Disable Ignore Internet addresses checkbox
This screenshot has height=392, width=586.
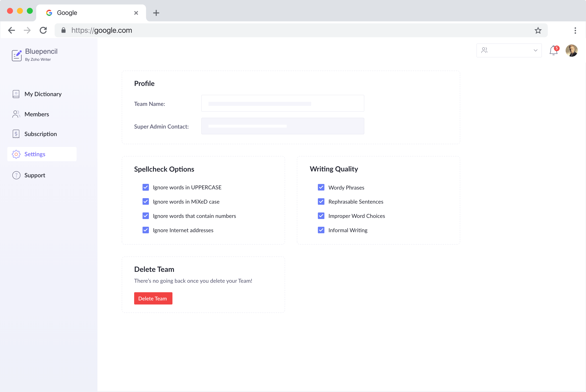(146, 230)
